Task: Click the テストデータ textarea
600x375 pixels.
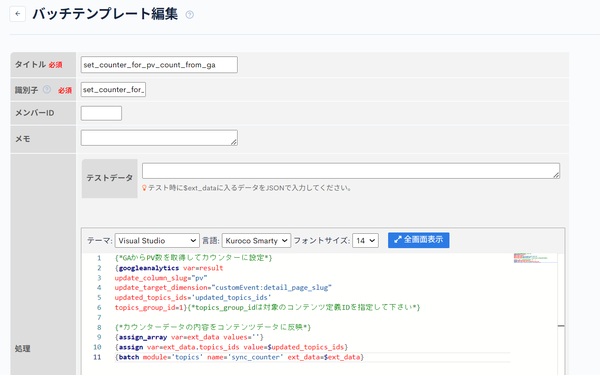Action: (x=351, y=171)
